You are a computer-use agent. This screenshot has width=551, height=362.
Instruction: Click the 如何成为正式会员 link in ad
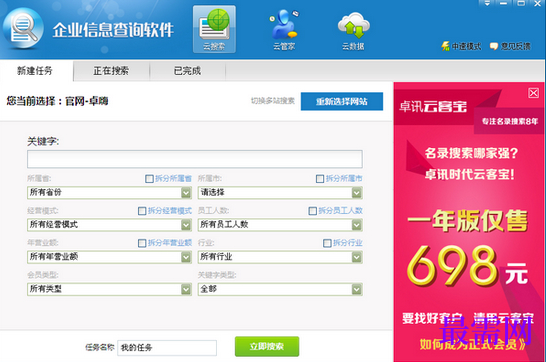[472, 344]
